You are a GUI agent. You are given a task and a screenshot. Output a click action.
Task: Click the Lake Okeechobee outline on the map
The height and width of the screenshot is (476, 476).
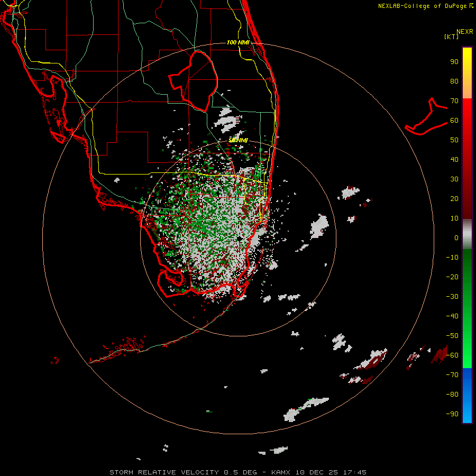pyautogui.click(x=194, y=80)
